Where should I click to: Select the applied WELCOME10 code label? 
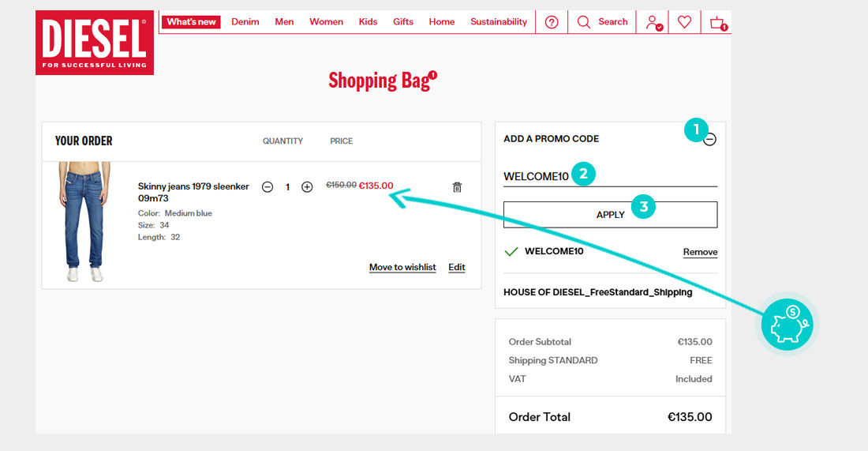tap(554, 251)
